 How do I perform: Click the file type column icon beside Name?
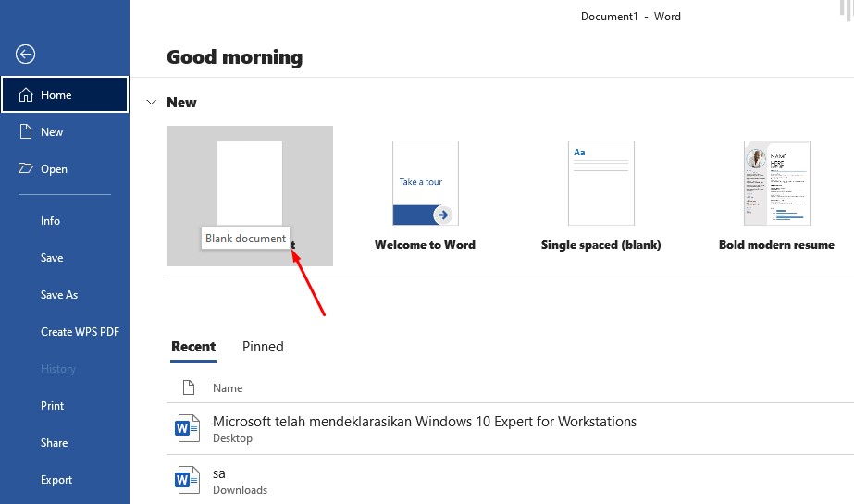click(x=189, y=387)
